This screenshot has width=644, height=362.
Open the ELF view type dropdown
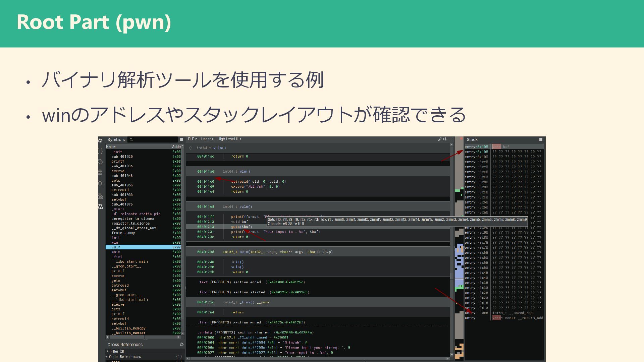(x=192, y=139)
